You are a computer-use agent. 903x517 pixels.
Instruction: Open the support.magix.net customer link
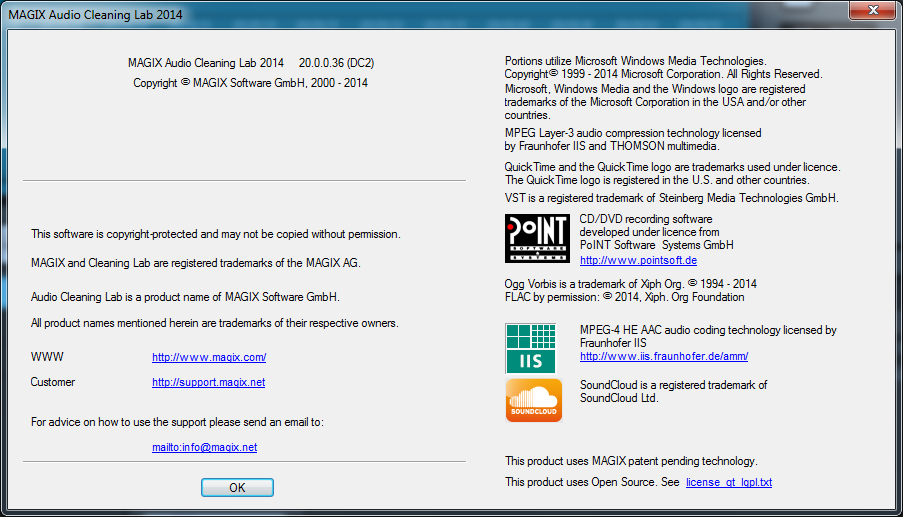tap(208, 382)
